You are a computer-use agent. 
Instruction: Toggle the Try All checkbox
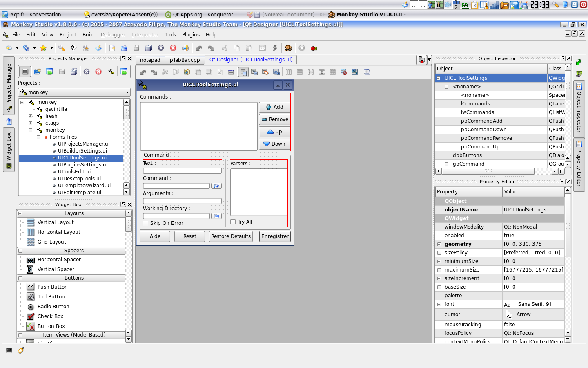pos(233,222)
